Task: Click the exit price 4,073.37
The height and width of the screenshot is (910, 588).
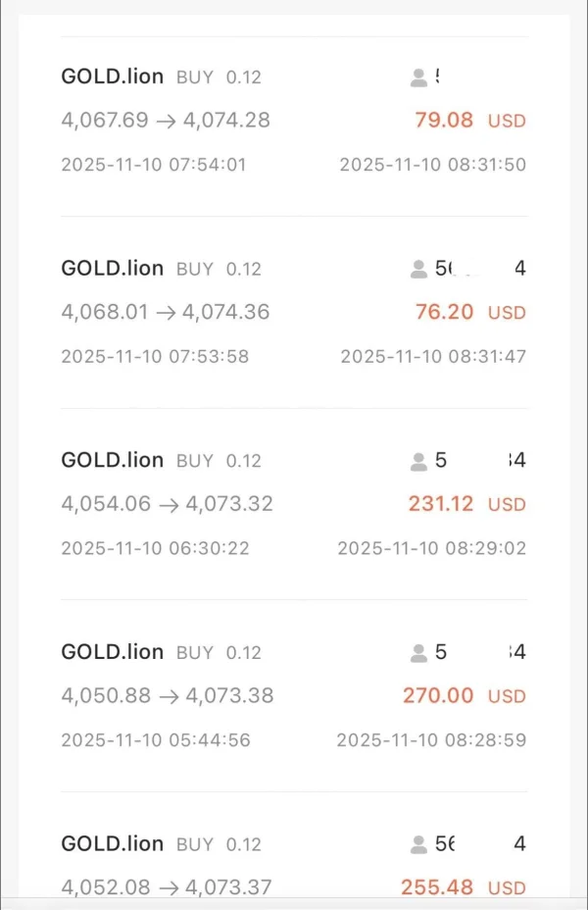Action: [227, 887]
